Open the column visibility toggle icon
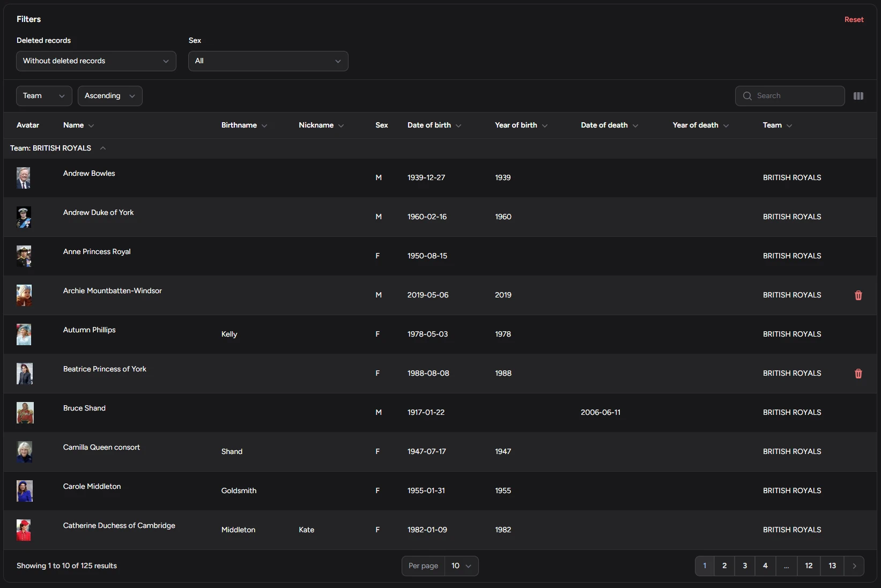The image size is (881, 588). pos(858,96)
